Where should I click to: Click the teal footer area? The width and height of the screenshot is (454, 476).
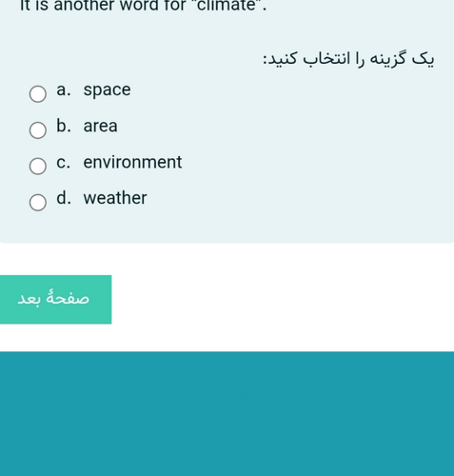(227, 414)
